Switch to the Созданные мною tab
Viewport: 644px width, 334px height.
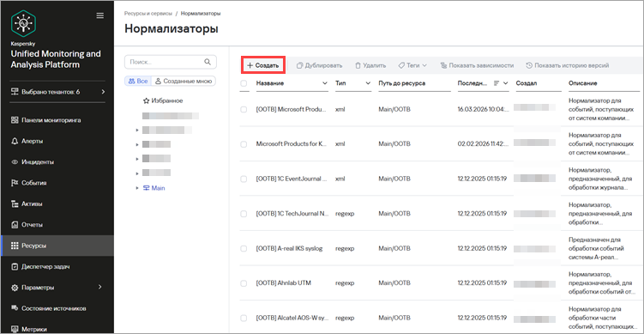click(x=184, y=81)
